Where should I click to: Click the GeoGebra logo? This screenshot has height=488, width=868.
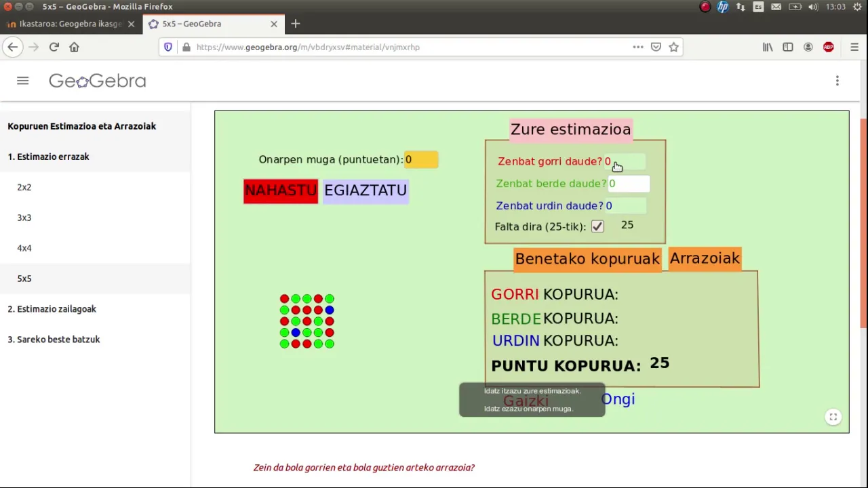click(x=97, y=81)
